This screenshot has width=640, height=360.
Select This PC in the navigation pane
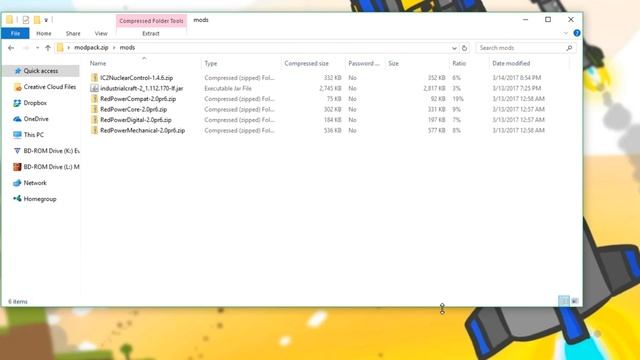tap(33, 135)
